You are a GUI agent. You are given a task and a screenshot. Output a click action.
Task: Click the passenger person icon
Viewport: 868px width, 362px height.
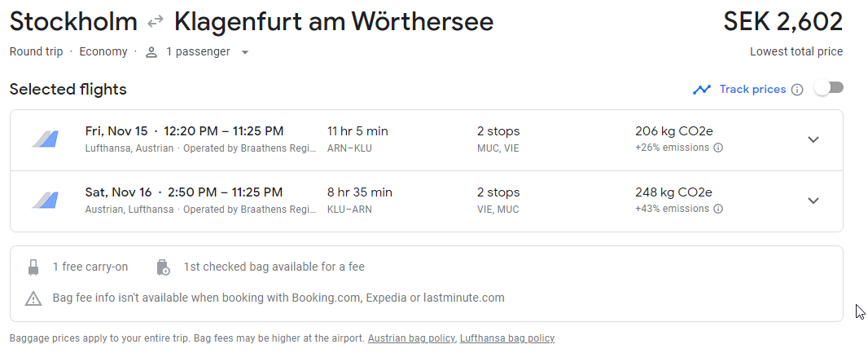(151, 52)
